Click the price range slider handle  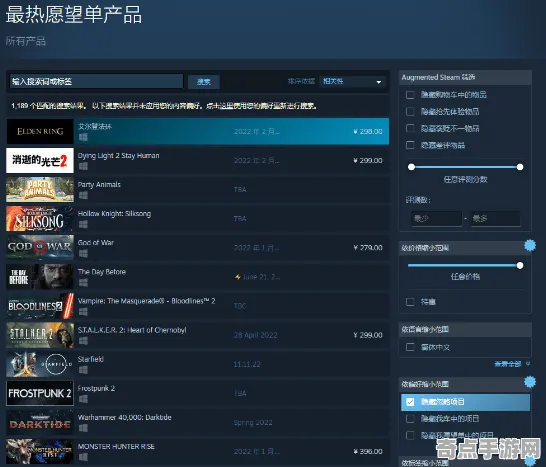520,266
